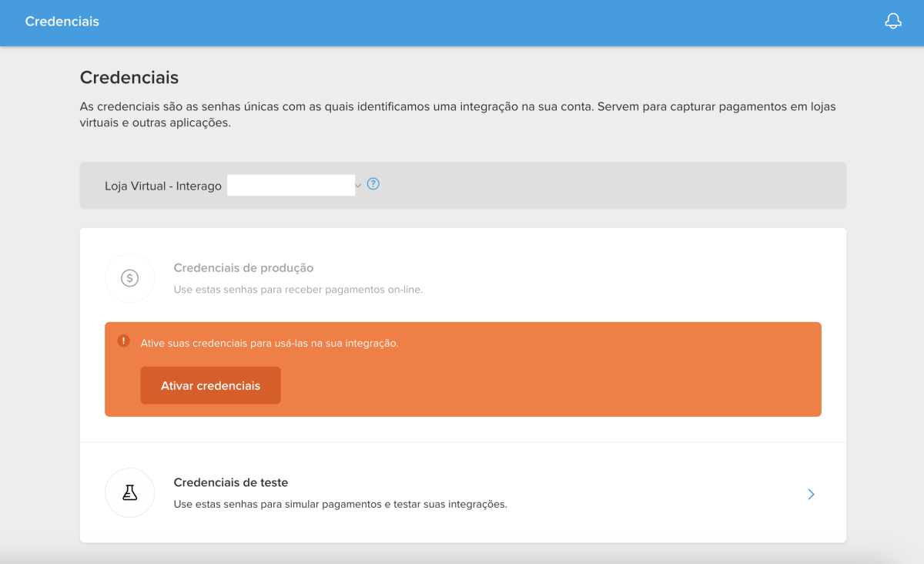Click the Ativar credenciais button
The width and height of the screenshot is (924, 564).
pos(210,385)
